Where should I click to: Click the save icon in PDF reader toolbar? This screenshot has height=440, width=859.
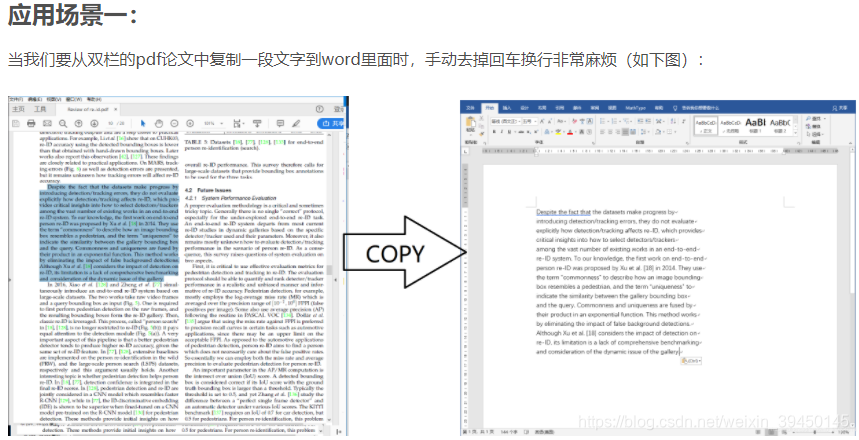[15, 123]
